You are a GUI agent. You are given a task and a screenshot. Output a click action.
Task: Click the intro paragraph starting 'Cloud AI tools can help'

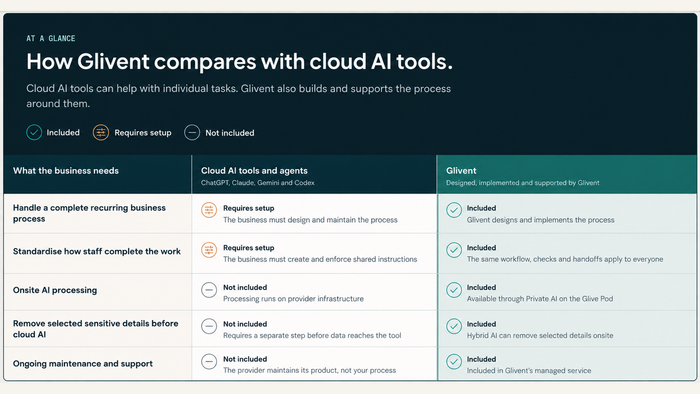pos(238,96)
